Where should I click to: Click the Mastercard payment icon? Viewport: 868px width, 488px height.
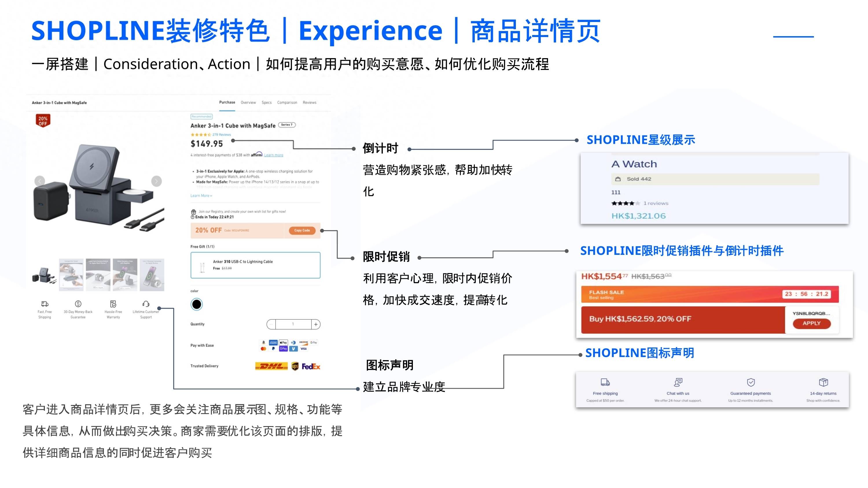tap(264, 349)
